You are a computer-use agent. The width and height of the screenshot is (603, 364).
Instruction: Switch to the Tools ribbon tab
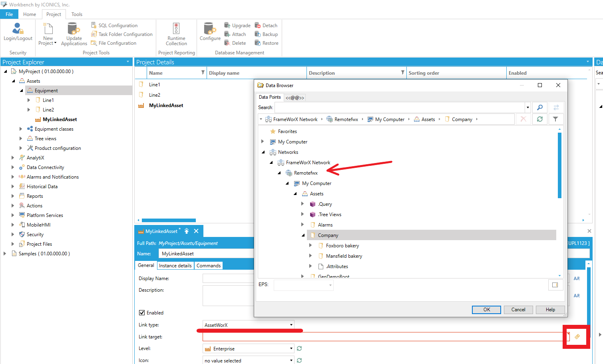pos(77,14)
